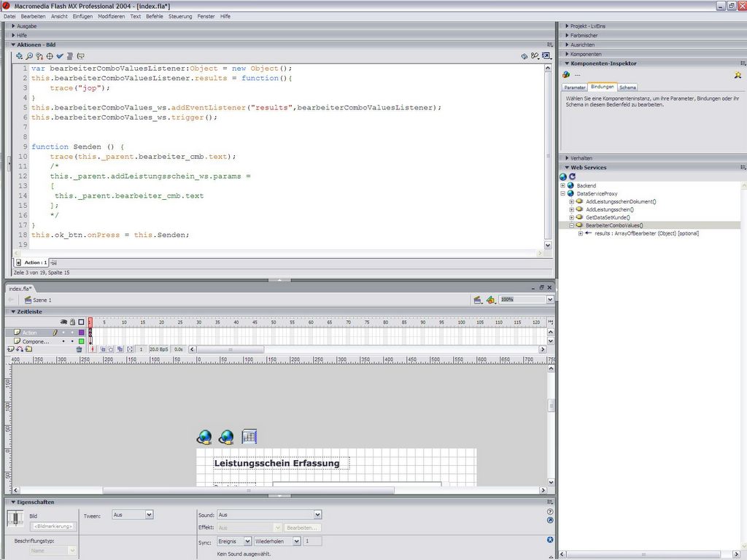Viewport: 747px width, 560px height.
Task: Click the Bildmarkierung frame label field
Action: point(53,526)
